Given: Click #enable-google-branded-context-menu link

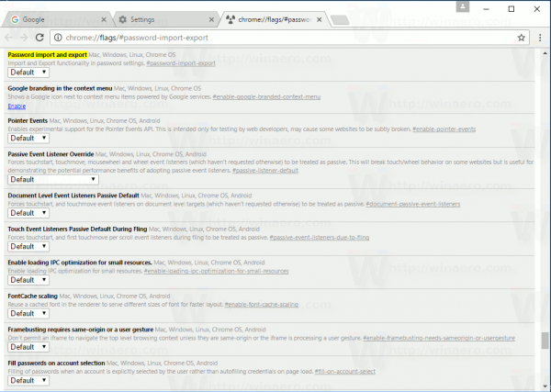Looking at the screenshot, I should pos(266,97).
